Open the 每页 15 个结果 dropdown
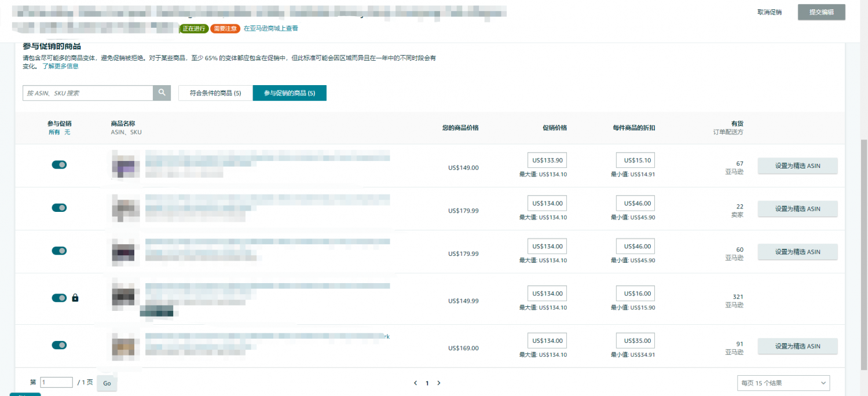Image resolution: width=868 pixels, height=396 pixels. pos(783,383)
